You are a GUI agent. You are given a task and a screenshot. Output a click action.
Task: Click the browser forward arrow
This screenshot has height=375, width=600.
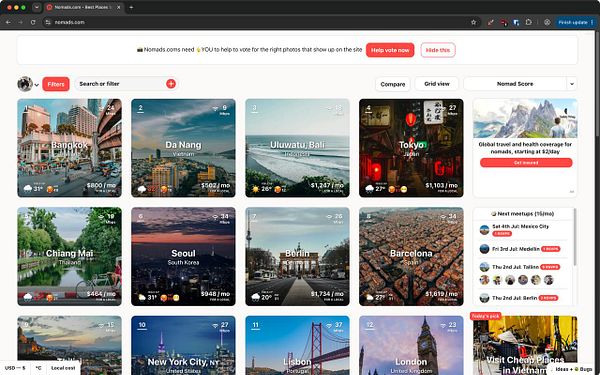click(x=20, y=22)
